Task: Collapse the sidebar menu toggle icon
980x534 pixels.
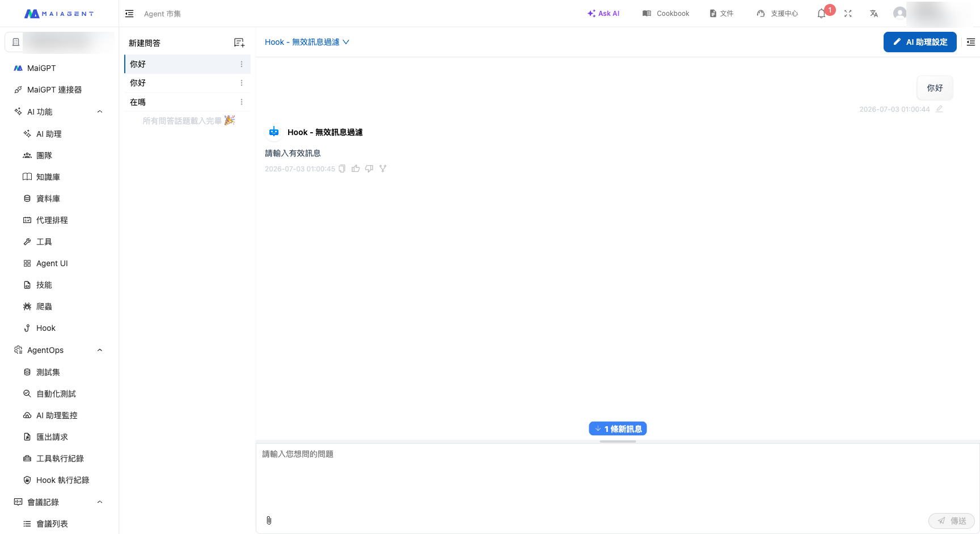Action: [x=129, y=14]
